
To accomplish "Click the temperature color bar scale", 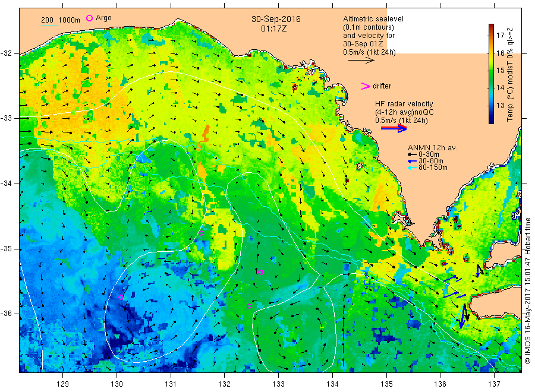I will pos(492,74).
